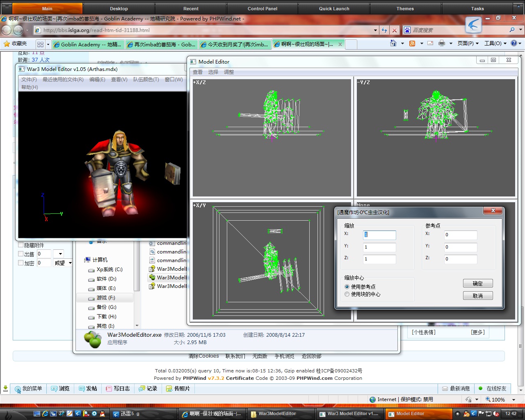Screen dimensions: 525x420
Task: Click the Back arrow button in IE
Action: [7, 30]
